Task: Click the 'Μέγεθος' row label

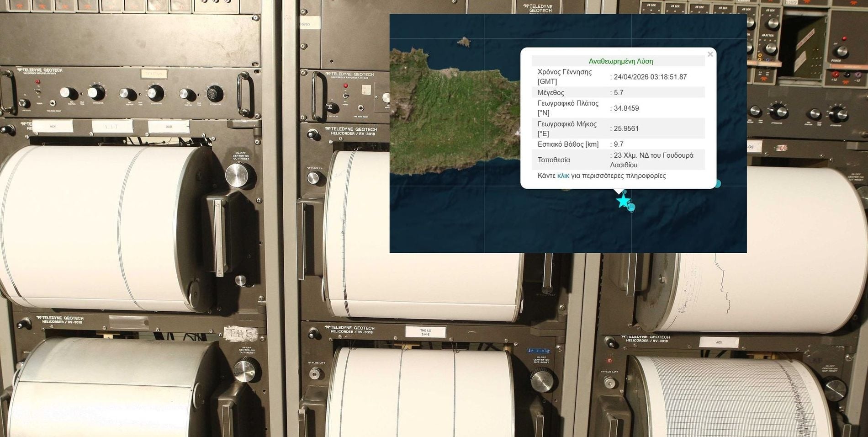Action: coord(550,92)
